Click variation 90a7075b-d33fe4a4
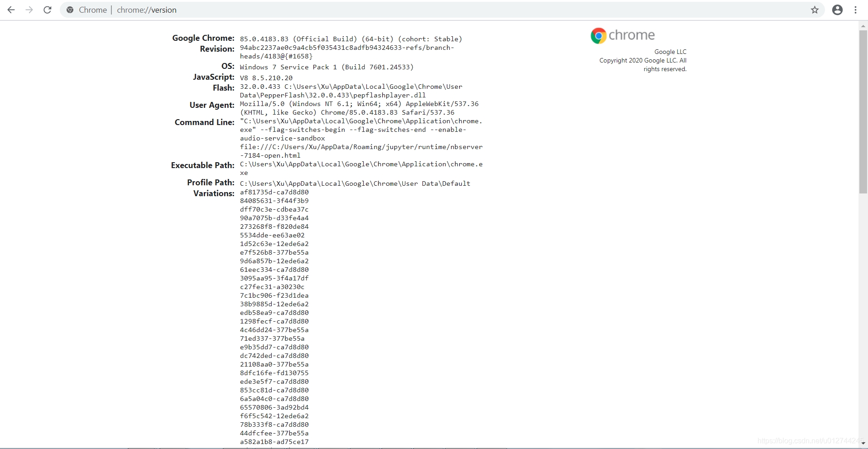Viewport: 868px width, 449px height. (x=274, y=218)
